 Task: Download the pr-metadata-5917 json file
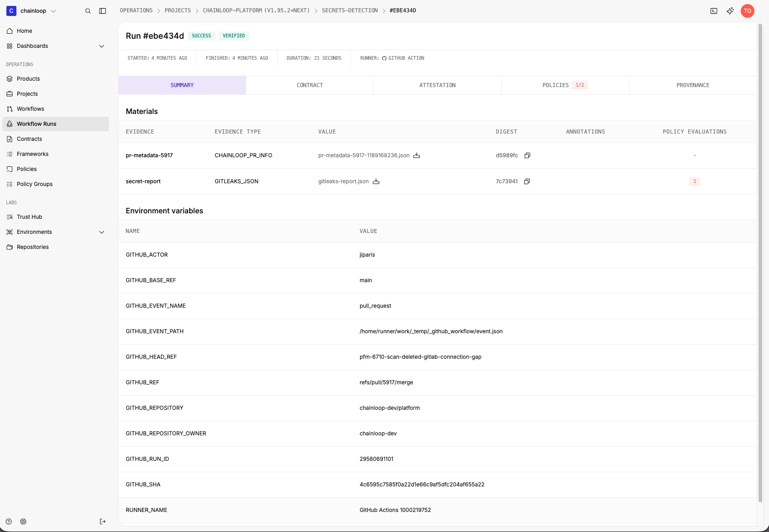(417, 155)
